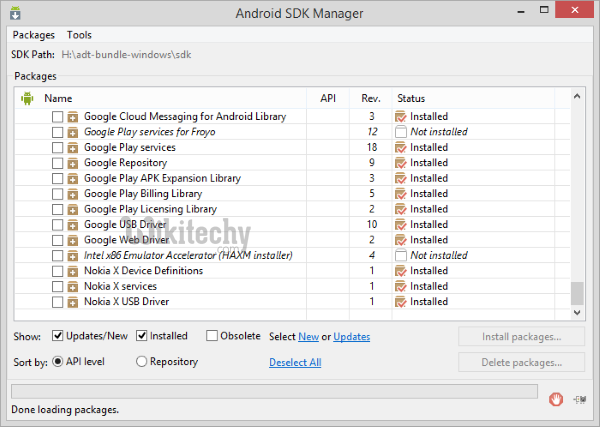The image size is (600, 427).
Task: Check the Google Cloud Messaging for Android Library box
Action: click(x=57, y=117)
